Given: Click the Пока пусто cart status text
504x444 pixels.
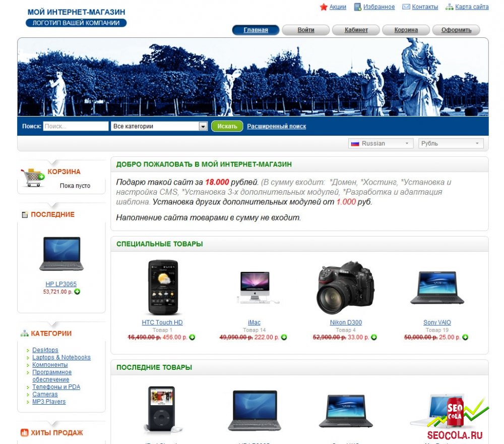Looking at the screenshot, I should point(75,186).
